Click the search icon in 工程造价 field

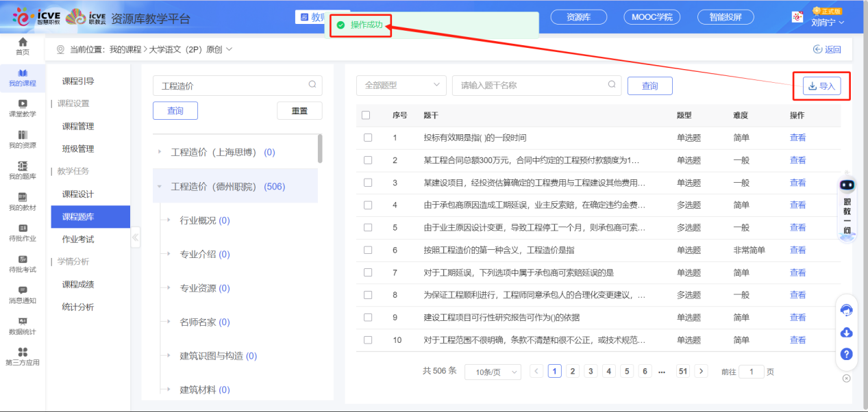click(x=312, y=85)
